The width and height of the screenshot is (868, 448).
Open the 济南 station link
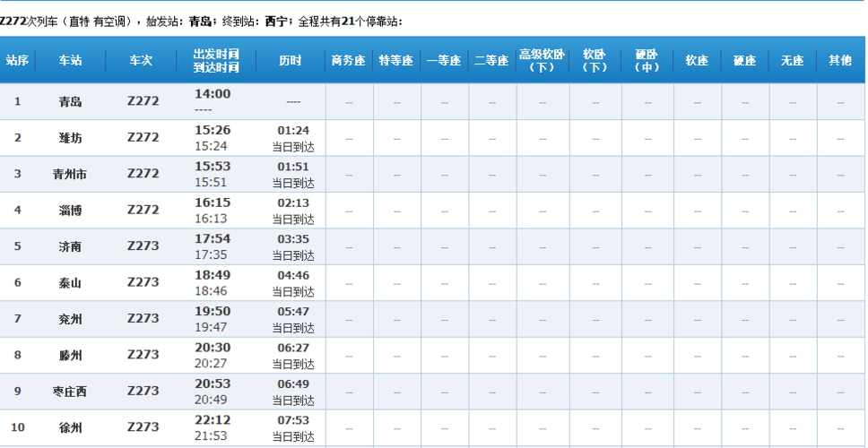point(70,246)
